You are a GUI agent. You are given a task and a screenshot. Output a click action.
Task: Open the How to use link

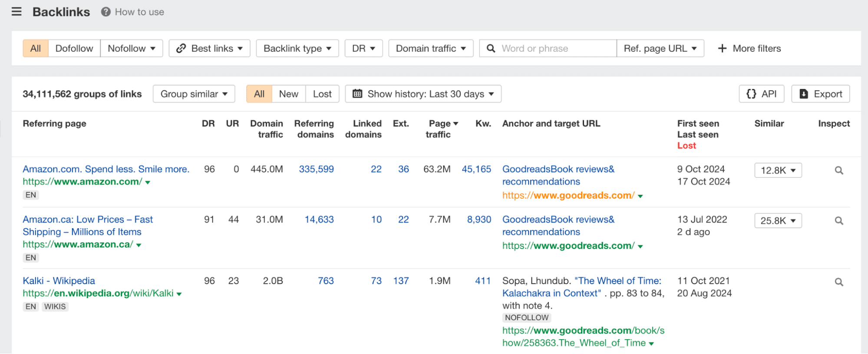coord(139,12)
